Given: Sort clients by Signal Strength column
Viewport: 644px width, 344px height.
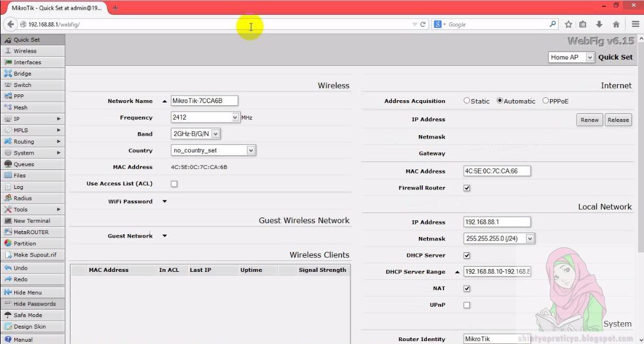Looking at the screenshot, I should [323, 270].
